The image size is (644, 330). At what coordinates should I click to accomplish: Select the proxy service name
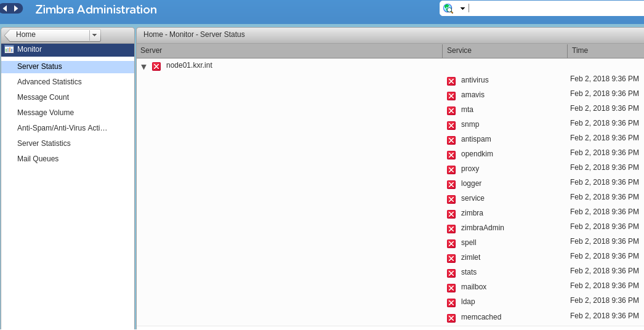[470, 169]
